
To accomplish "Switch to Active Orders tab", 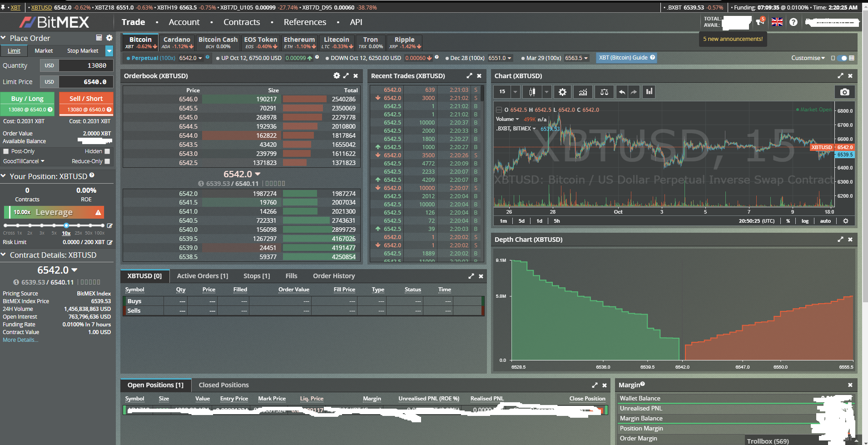I will [203, 276].
